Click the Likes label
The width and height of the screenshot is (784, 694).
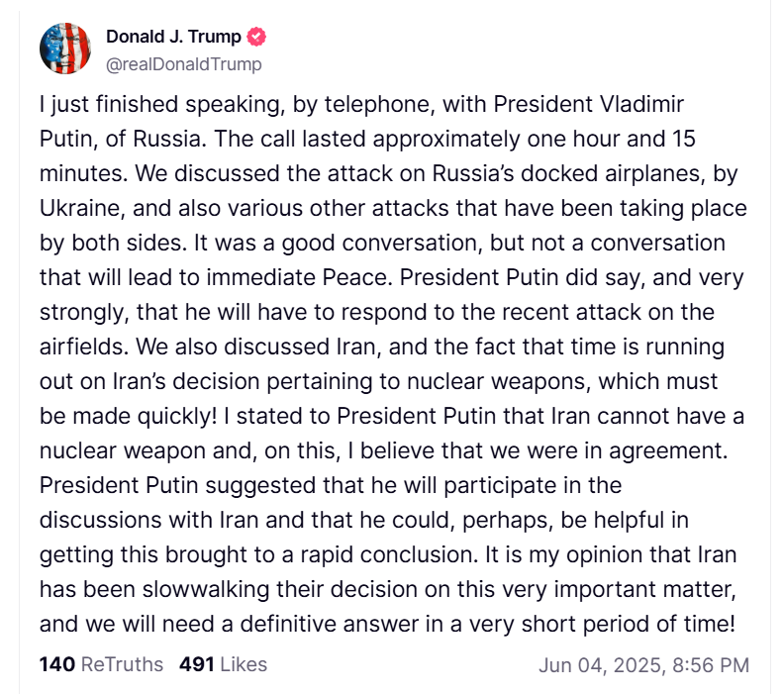244,663
